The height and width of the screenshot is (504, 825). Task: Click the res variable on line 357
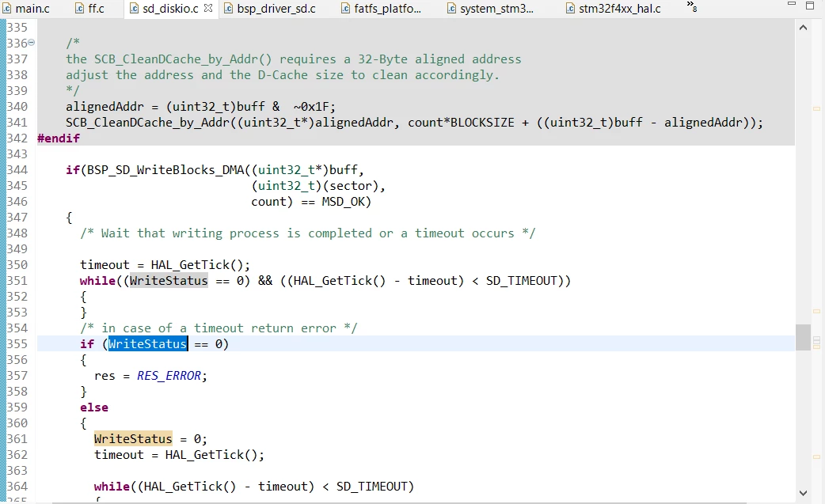pos(105,376)
